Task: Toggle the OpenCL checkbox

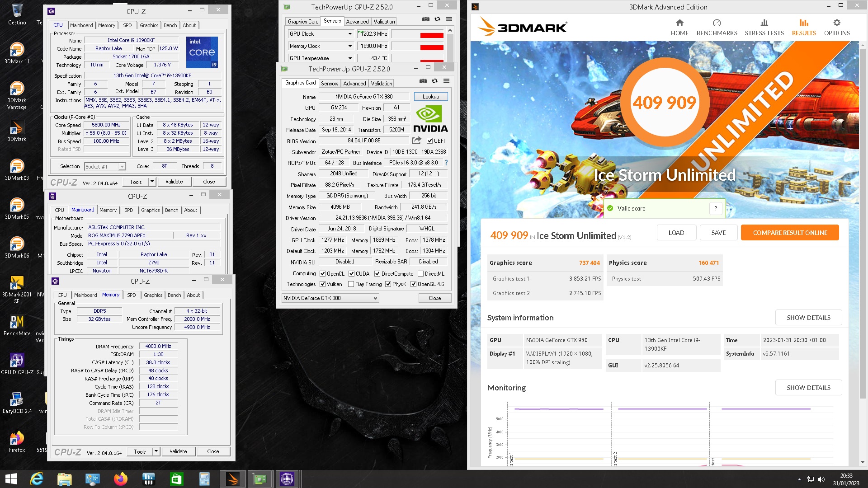Action: [x=322, y=273]
